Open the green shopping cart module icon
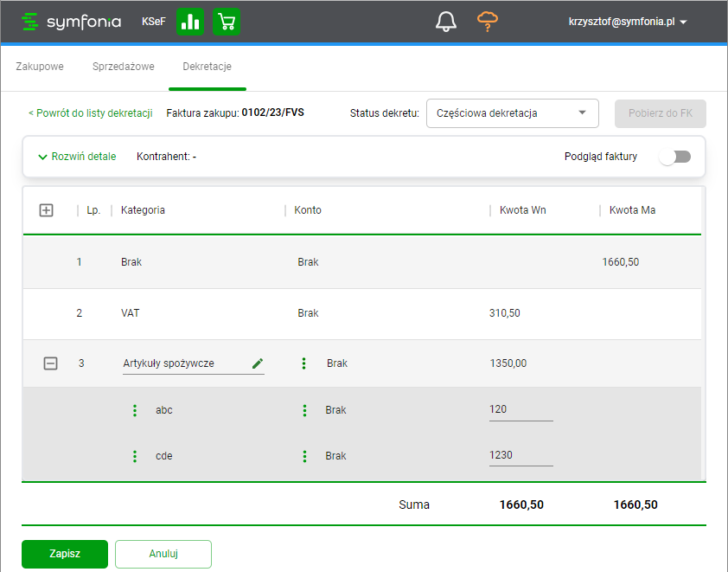 227,22
